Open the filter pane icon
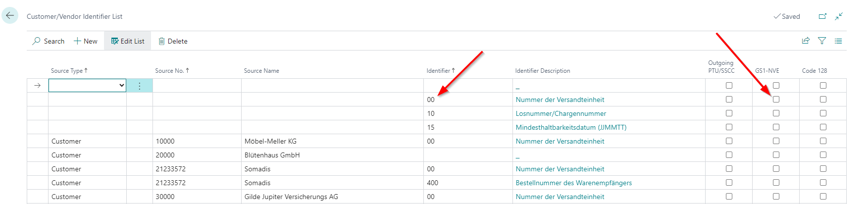 (x=822, y=41)
